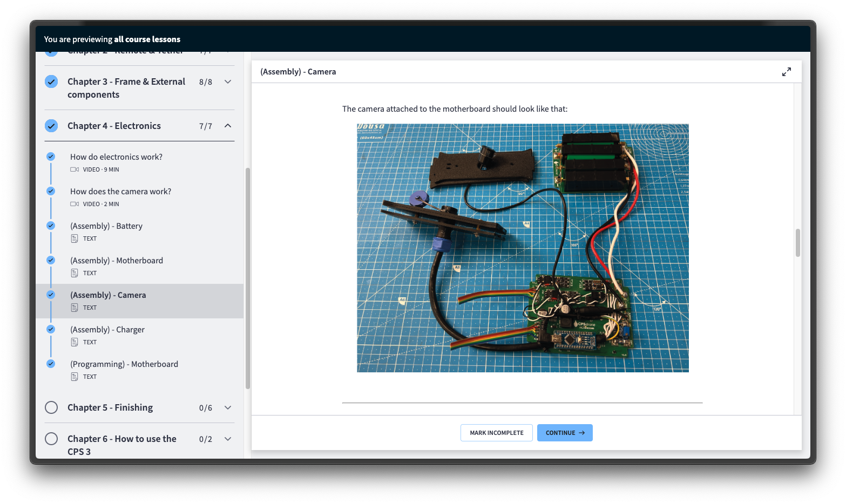The image size is (846, 504).
Task: Click the camera and motherboard assembly photo
Action: (523, 248)
